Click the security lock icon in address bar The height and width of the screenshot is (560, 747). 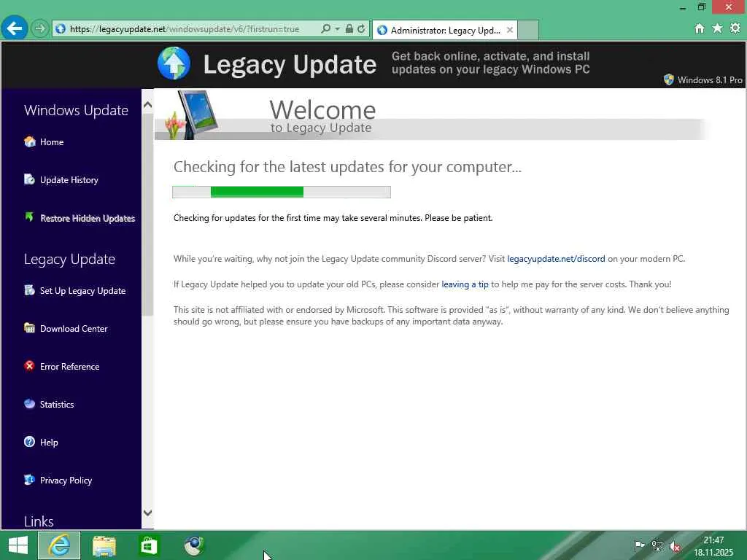[x=349, y=28]
